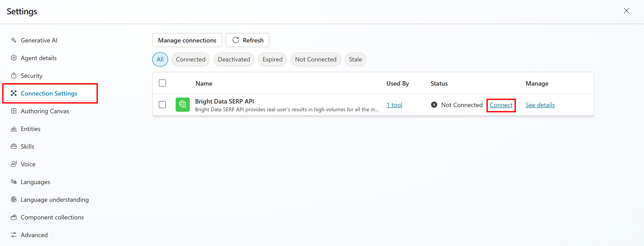Click the Voice settings icon
644x246 pixels.
[14, 164]
